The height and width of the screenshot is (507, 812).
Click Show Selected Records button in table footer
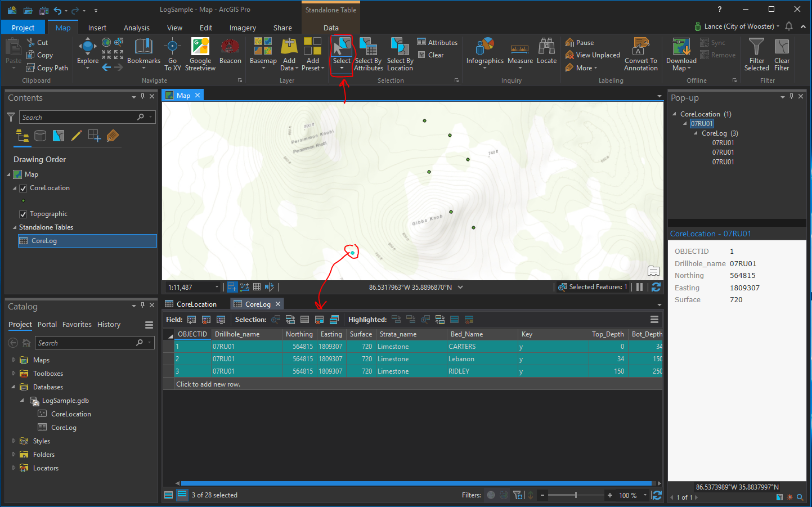click(182, 495)
